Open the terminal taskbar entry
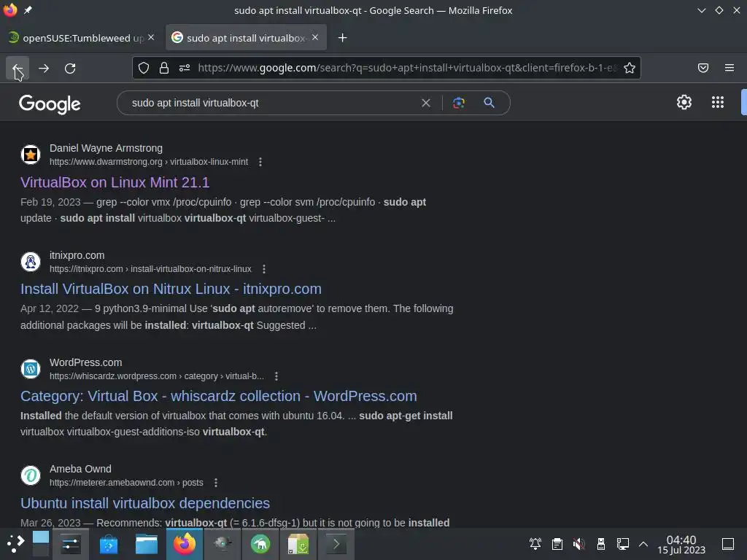This screenshot has width=747, height=560. click(x=336, y=544)
